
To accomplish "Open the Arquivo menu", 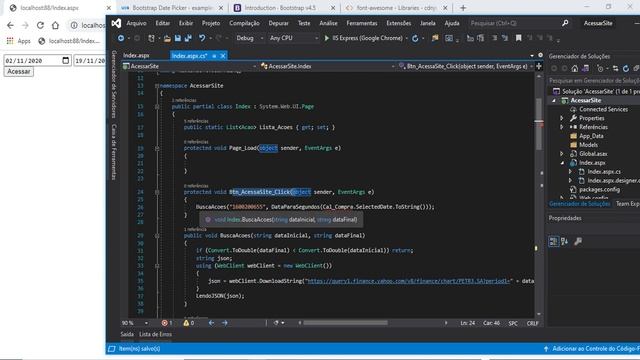I will pos(136,23).
